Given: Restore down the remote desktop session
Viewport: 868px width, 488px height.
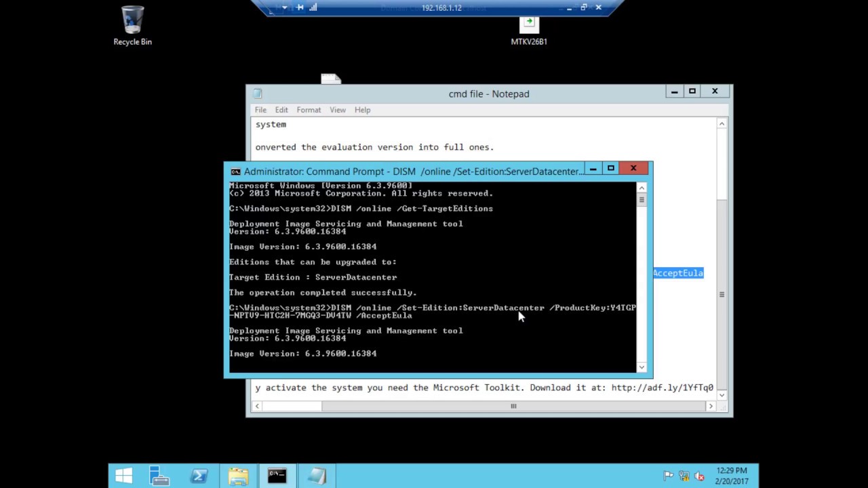Looking at the screenshot, I should click(584, 7).
